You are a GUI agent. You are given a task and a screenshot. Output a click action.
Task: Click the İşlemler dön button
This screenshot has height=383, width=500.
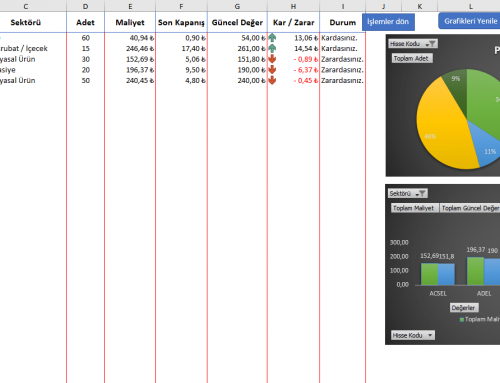click(388, 22)
